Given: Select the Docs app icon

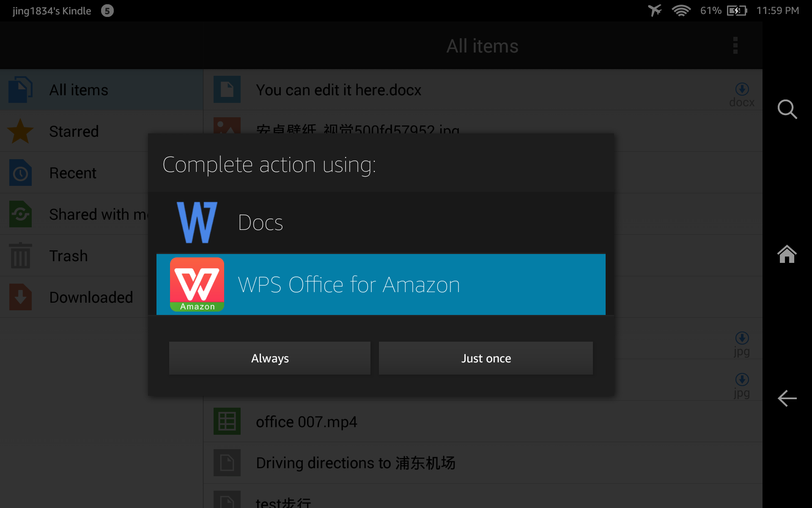Looking at the screenshot, I should [197, 222].
